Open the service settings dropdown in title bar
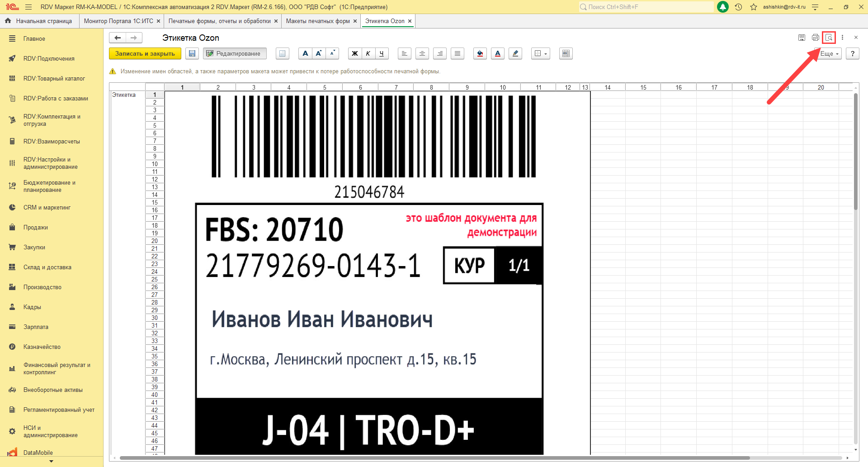This screenshot has height=467, width=868. pyautogui.click(x=815, y=7)
